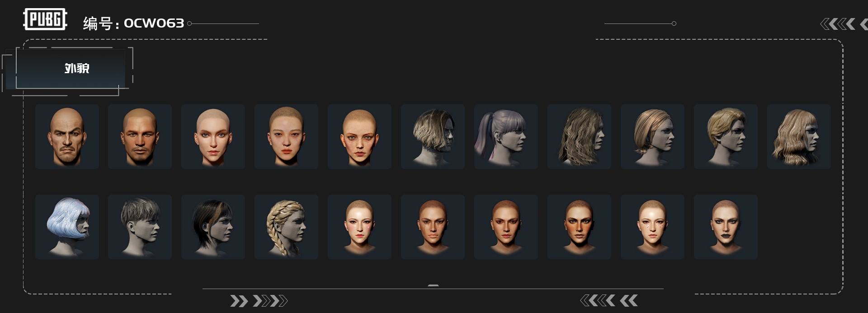Select the short gray-blonde bob hairstyle
The image size is (868, 313).
pyautogui.click(x=433, y=136)
